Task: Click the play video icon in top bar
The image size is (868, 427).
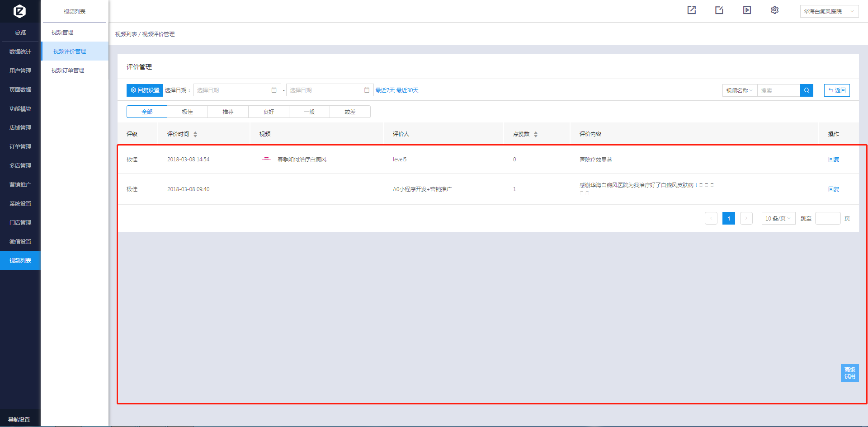Action: pyautogui.click(x=747, y=10)
